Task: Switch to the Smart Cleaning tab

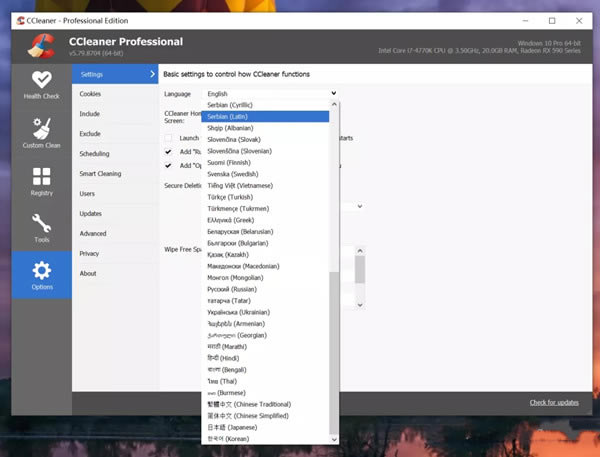Action: point(100,173)
